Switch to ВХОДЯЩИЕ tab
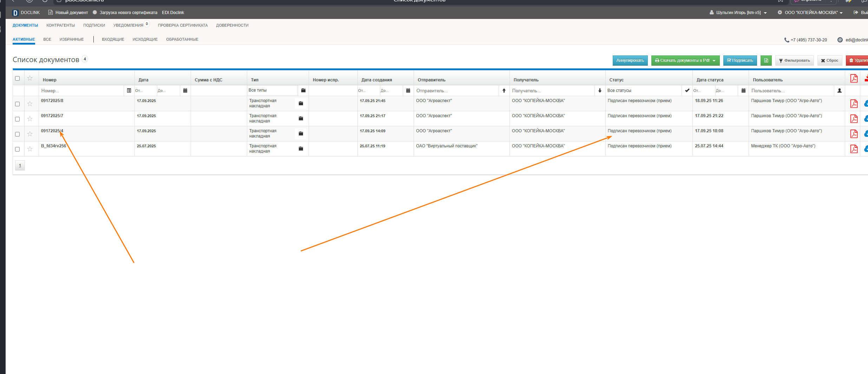The width and height of the screenshot is (868, 374). (x=113, y=39)
